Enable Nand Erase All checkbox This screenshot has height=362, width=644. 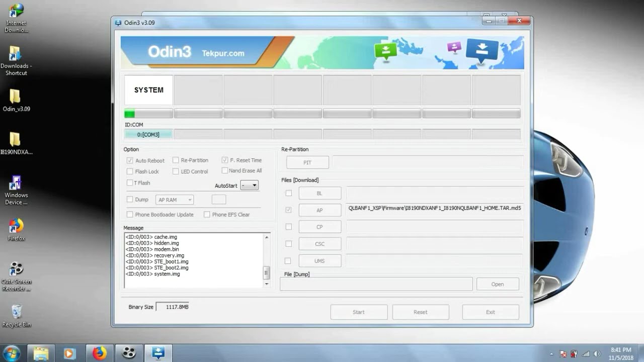(x=225, y=170)
